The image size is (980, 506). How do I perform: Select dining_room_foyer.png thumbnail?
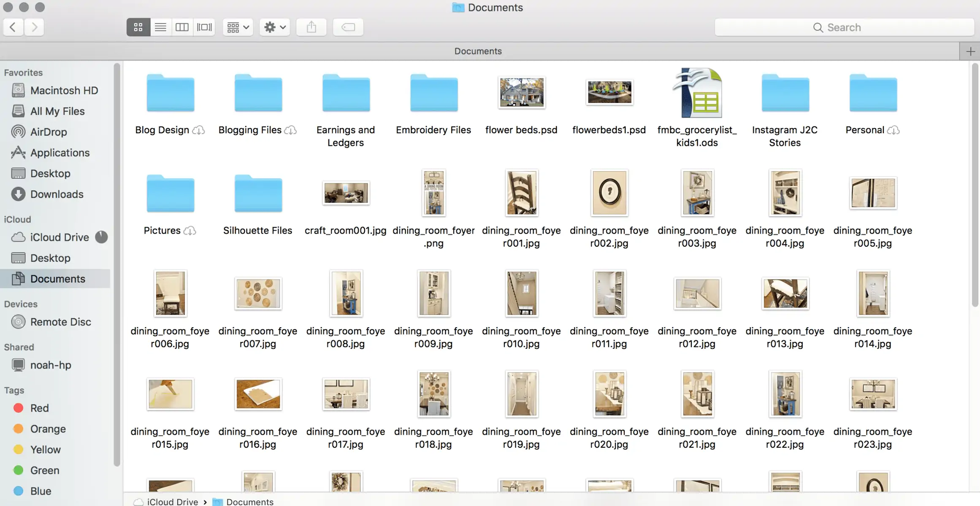pos(434,193)
